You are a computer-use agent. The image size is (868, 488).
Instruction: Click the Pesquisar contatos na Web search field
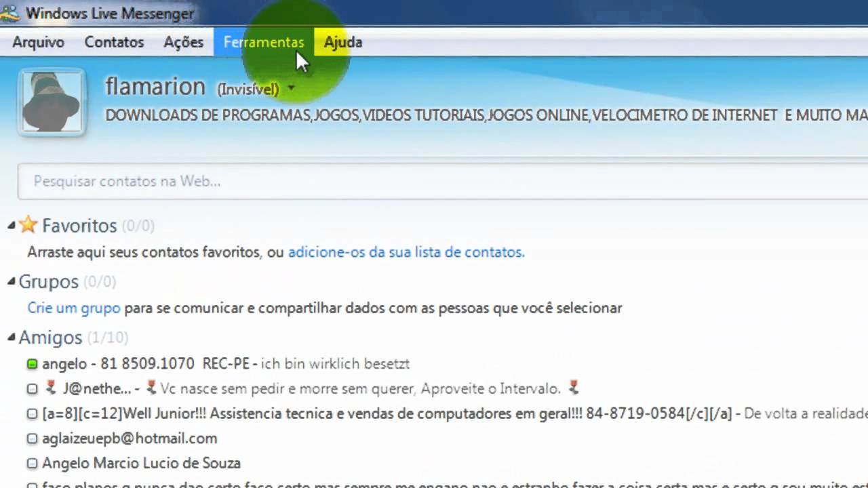[442, 181]
